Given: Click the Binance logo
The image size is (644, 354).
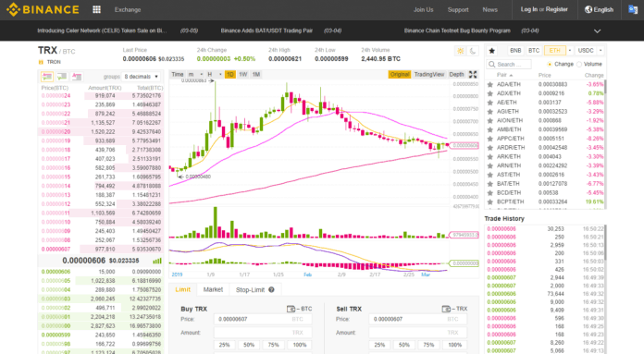Looking at the screenshot, I should tap(43, 9).
